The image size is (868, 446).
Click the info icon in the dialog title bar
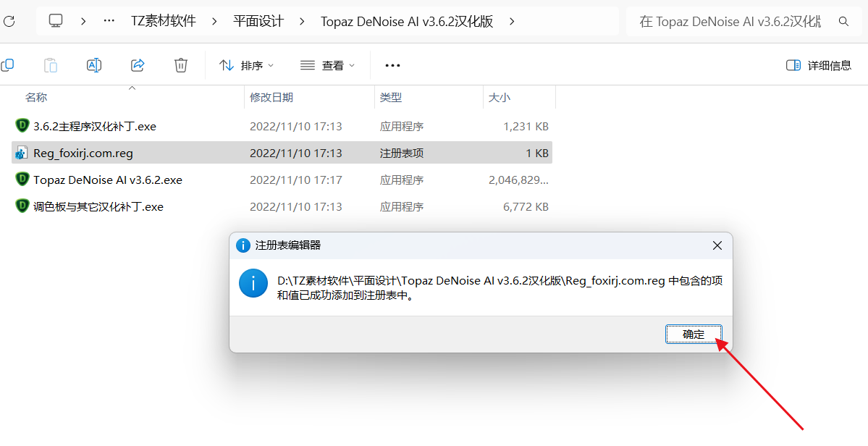coord(243,245)
